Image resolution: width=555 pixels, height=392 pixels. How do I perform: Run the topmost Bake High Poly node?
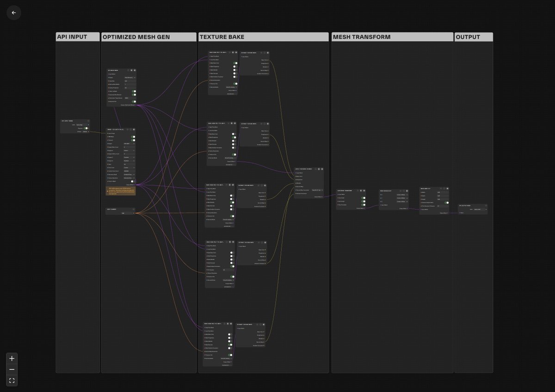coord(233,52)
